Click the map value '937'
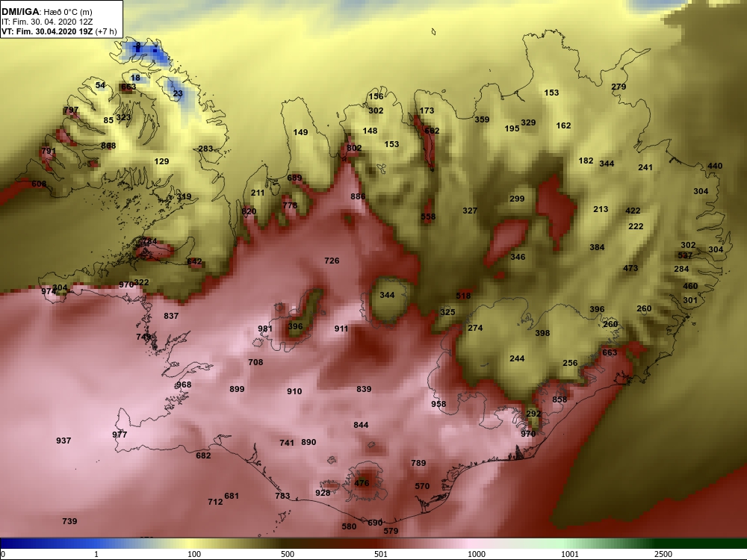 [63, 441]
